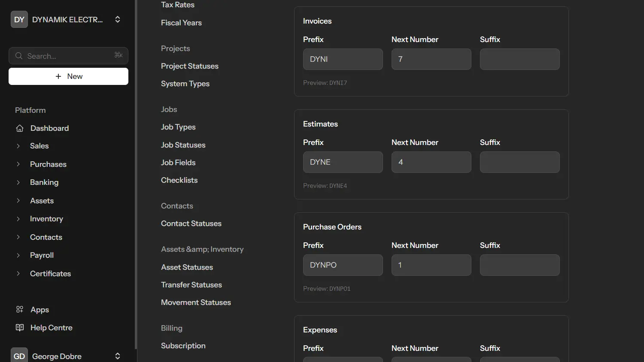The image size is (644, 362).
Task: Click the Banking sidebar label
Action: click(x=44, y=182)
